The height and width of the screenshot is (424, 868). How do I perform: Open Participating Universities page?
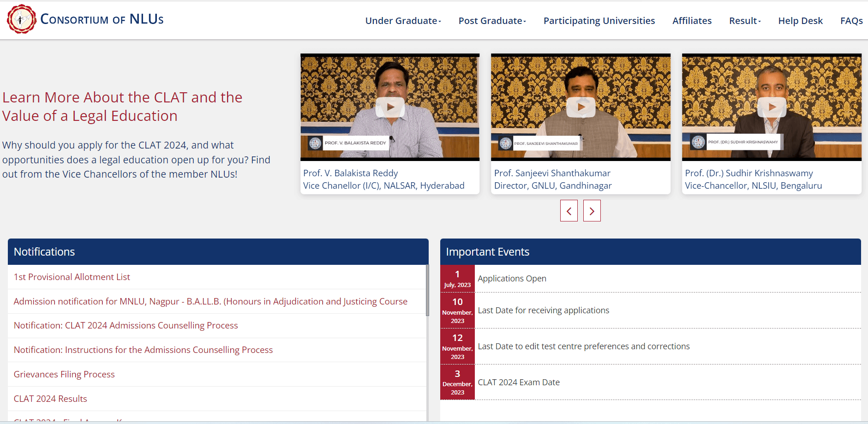click(599, 21)
